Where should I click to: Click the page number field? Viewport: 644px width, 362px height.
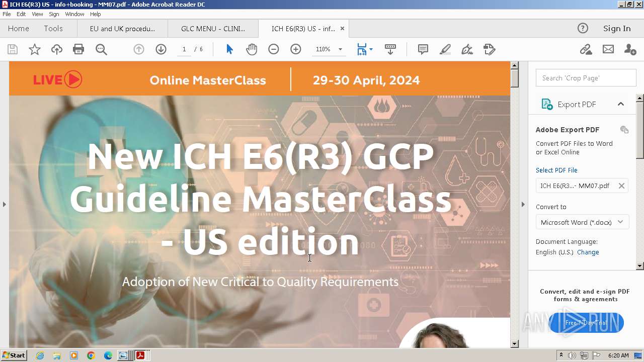click(184, 49)
